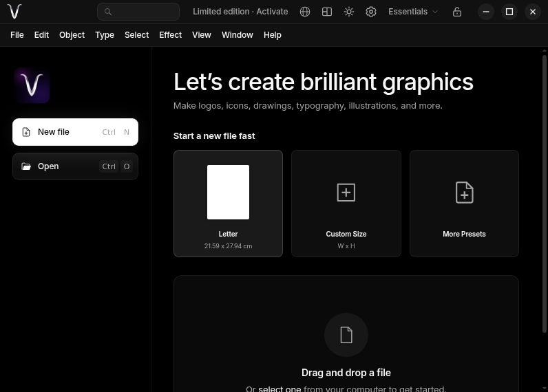Viewport: 548px width, 392px height.
Task: Maximize the application window
Action: point(509,12)
